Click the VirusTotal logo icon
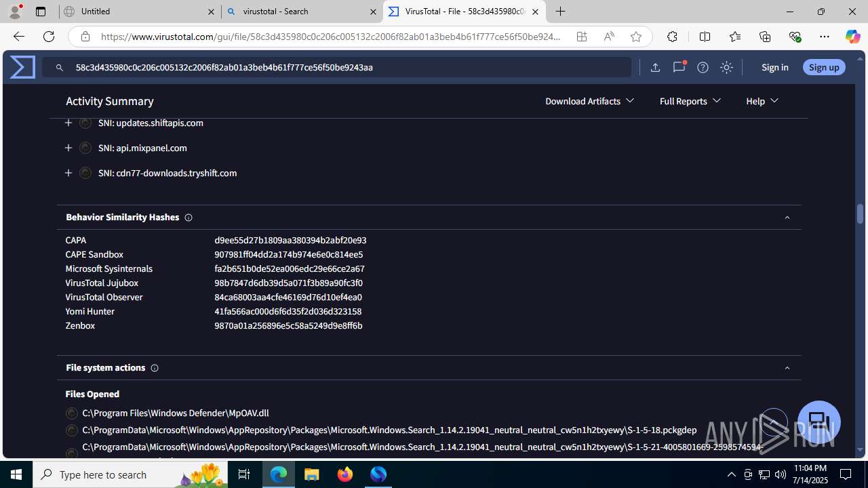This screenshot has height=488, width=868. (x=22, y=67)
